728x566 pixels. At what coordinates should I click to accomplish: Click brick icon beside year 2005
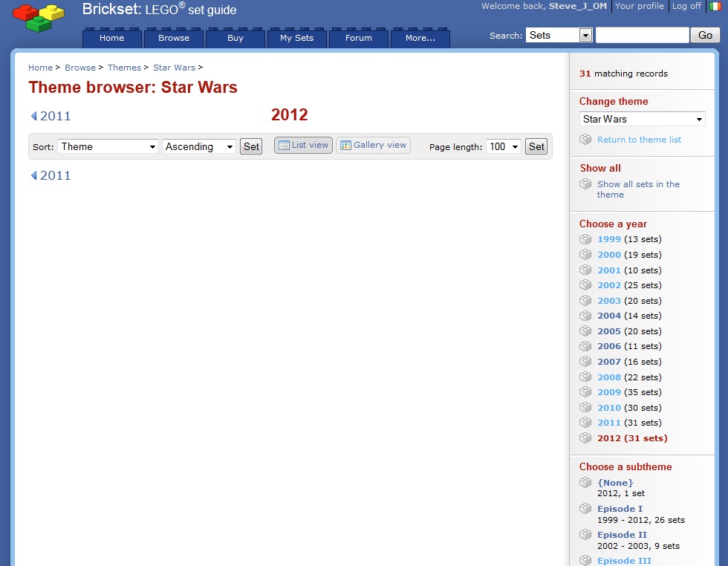tap(585, 331)
